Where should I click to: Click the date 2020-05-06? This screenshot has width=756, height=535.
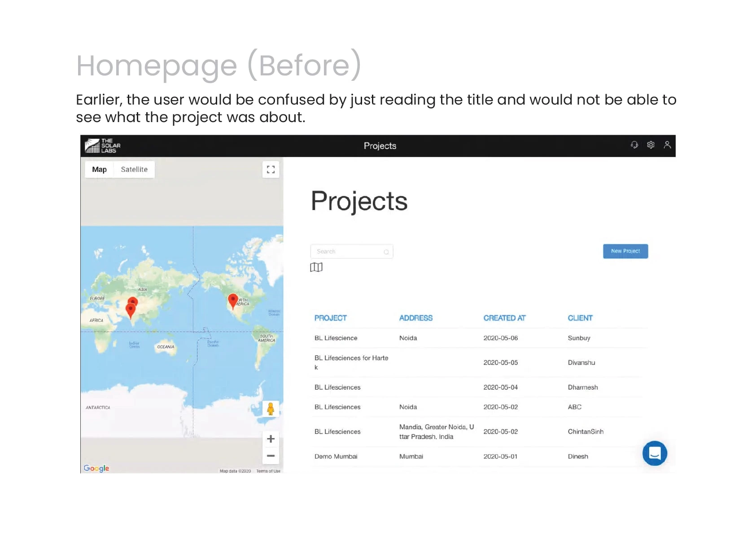click(x=500, y=338)
